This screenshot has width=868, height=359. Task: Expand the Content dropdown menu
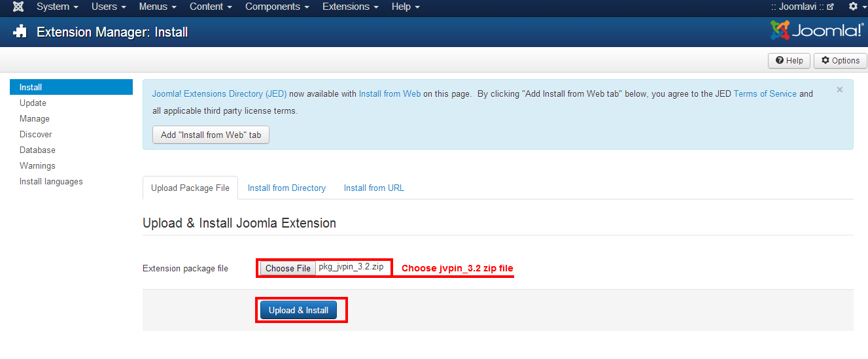(211, 7)
